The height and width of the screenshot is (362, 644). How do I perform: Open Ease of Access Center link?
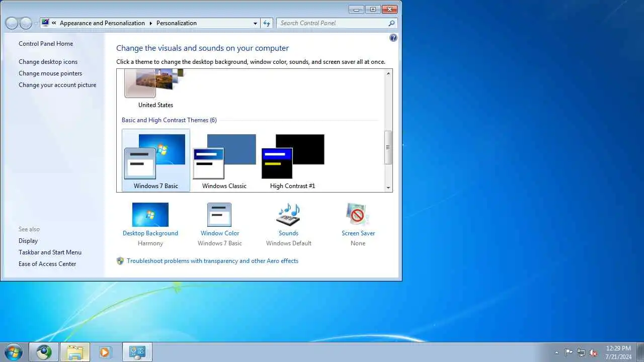click(47, 264)
